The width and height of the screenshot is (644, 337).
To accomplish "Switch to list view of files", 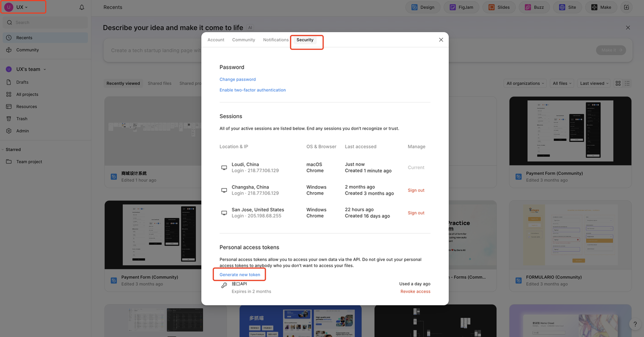I will click(x=627, y=83).
